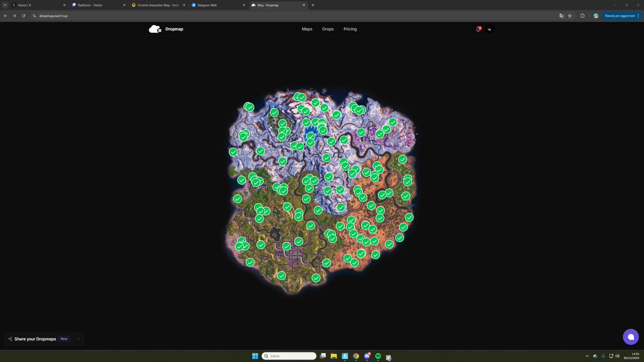Reload the dropmap.net page
The image size is (644, 362).
(x=24, y=16)
